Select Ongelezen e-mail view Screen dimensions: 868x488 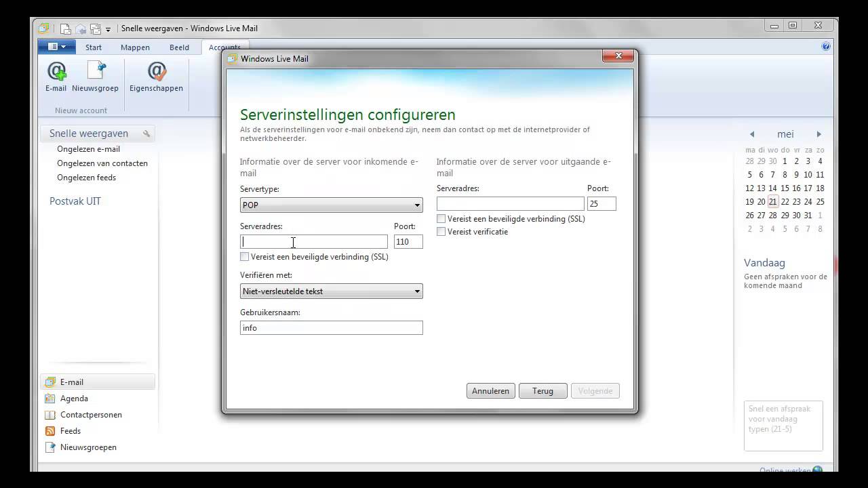pos(88,149)
